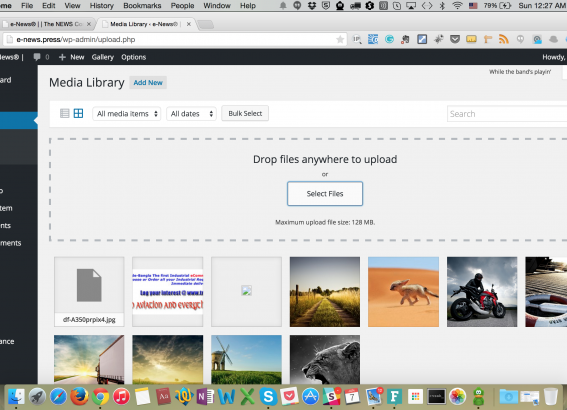
Task: Close the Media Library browser tab
Action: click(x=189, y=24)
